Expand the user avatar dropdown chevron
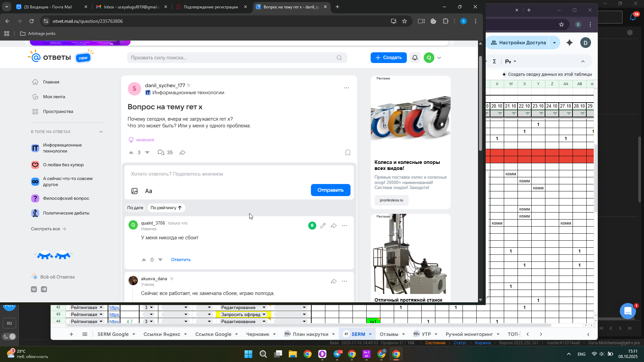The height and width of the screenshot is (362, 644). pyautogui.click(x=439, y=58)
